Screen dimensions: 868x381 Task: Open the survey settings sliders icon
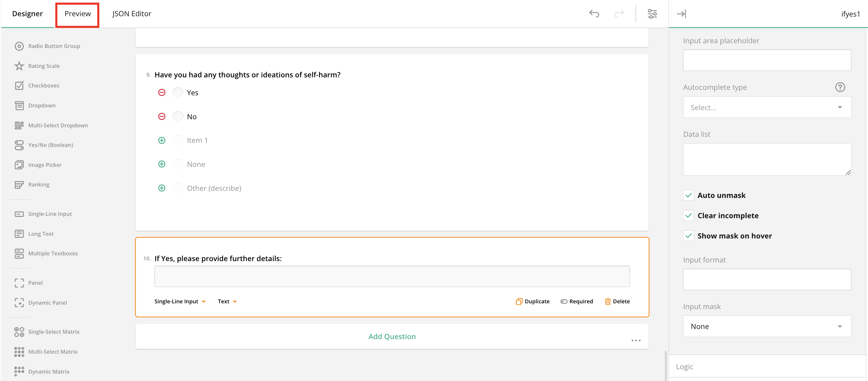click(652, 14)
